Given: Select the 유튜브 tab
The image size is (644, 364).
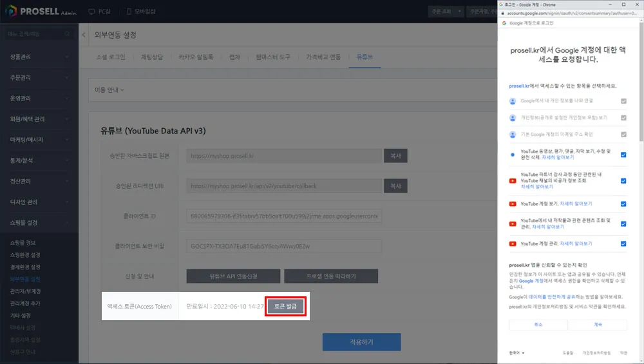Looking at the screenshot, I should 365,57.
